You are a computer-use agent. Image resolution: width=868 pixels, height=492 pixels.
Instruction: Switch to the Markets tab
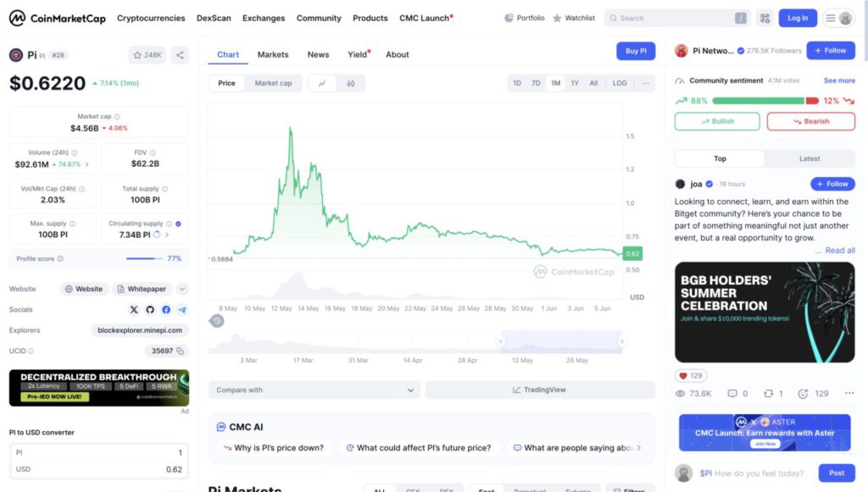273,54
